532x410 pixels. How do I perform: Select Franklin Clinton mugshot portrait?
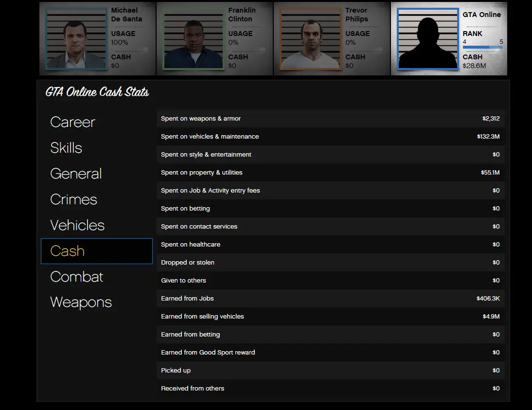[194, 39]
